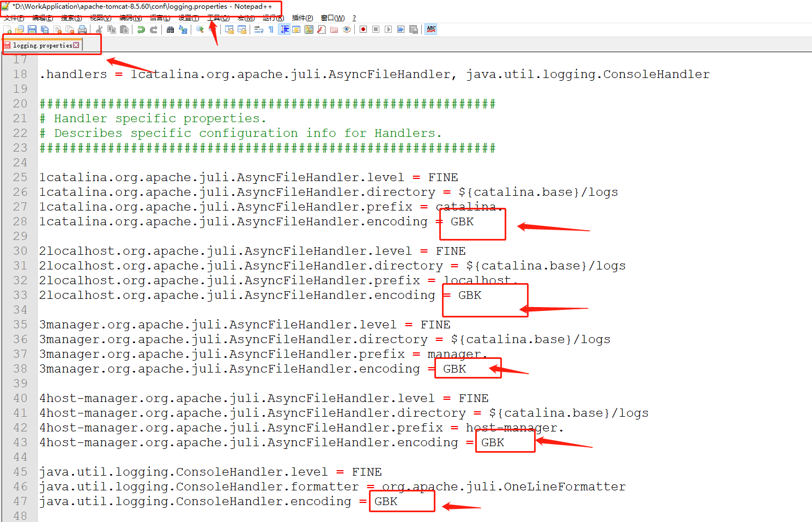
Task: Click GBK on the ConsoleHandler encoding line
Action: point(386,501)
